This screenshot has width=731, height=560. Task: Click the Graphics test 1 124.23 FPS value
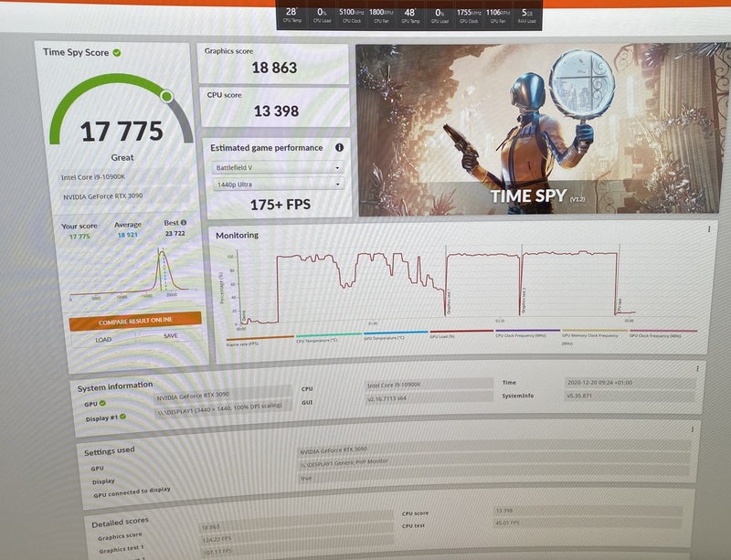click(296, 536)
